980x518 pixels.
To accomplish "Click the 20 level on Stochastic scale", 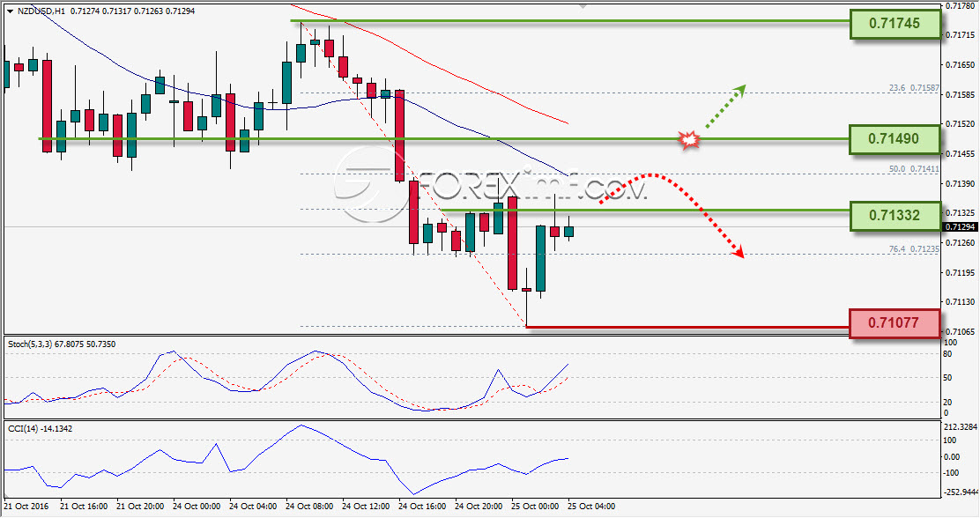I will (x=947, y=403).
